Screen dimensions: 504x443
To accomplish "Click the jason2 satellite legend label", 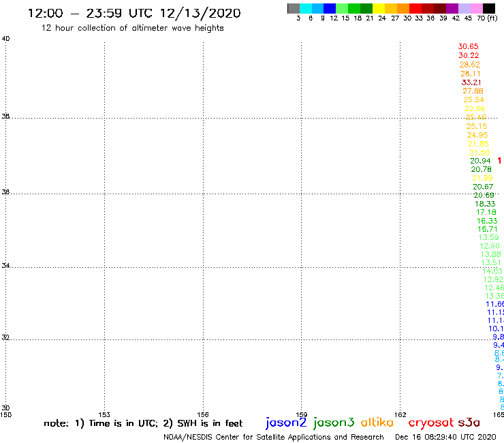I will tap(286, 423).
